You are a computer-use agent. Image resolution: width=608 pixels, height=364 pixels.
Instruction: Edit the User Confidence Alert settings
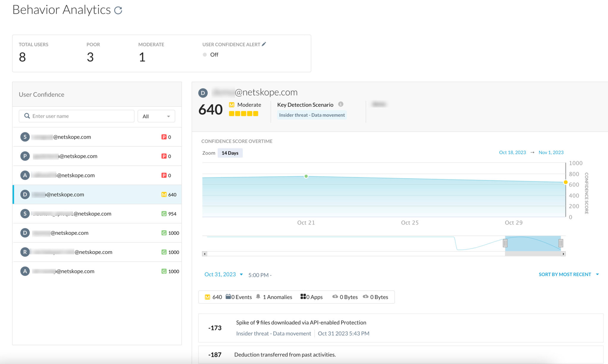[264, 44]
